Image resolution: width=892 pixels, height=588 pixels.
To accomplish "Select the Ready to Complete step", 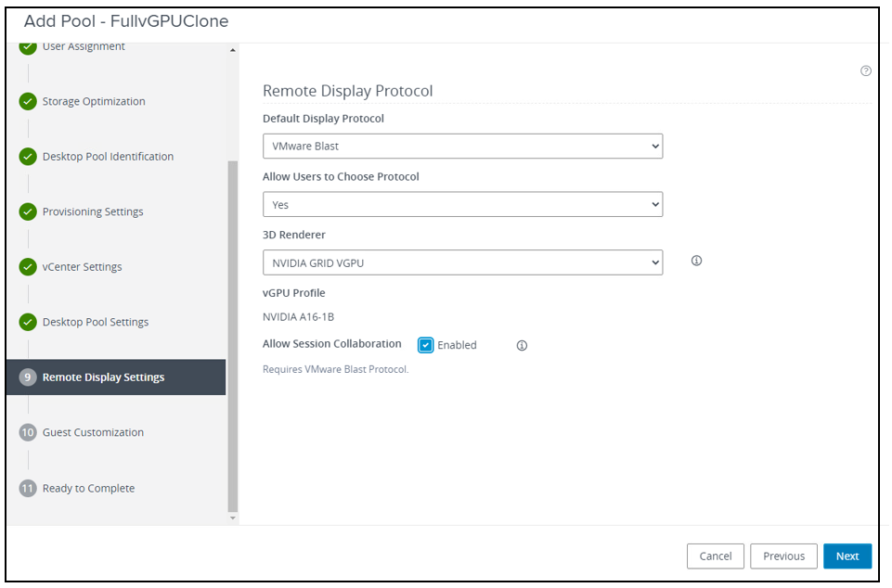I will [89, 488].
